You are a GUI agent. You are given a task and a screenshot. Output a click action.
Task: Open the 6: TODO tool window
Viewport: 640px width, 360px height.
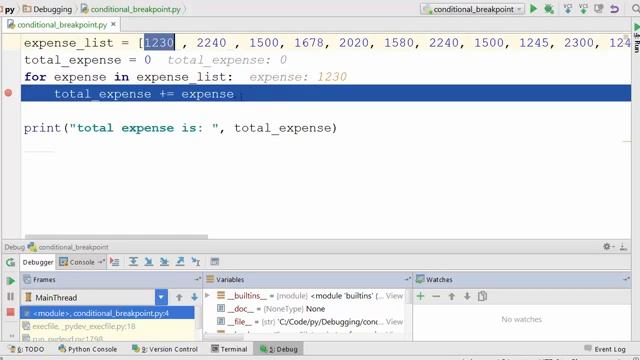(x=27, y=349)
